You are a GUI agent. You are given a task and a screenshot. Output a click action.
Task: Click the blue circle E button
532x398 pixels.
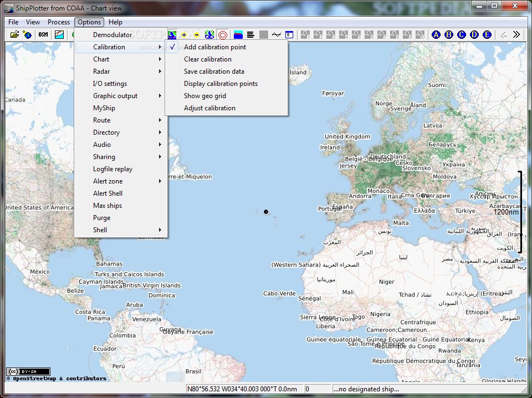487,34
